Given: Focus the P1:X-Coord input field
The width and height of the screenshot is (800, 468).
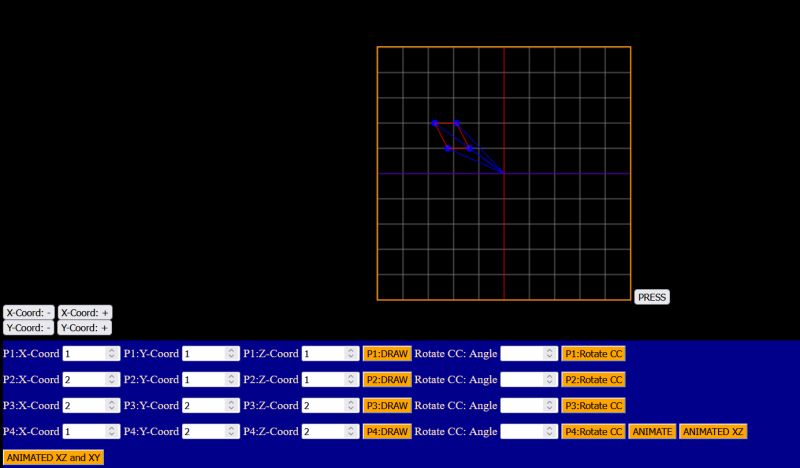Looking at the screenshot, I should click(x=91, y=354).
